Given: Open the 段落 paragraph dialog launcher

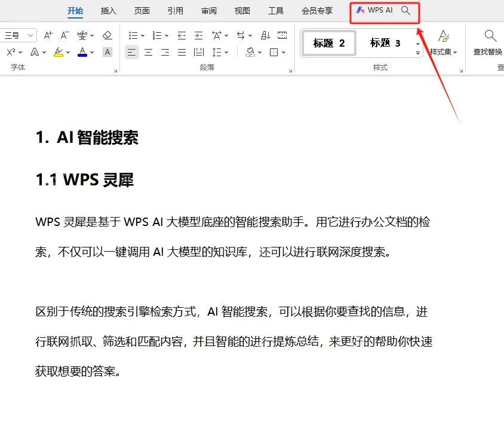Looking at the screenshot, I should click(x=290, y=71).
